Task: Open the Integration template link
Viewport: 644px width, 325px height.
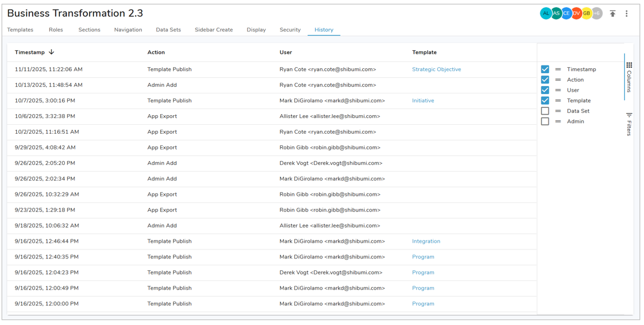Action: [426, 242]
